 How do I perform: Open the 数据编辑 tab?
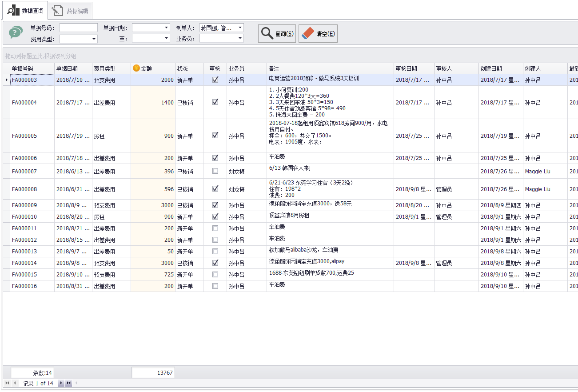70,11
